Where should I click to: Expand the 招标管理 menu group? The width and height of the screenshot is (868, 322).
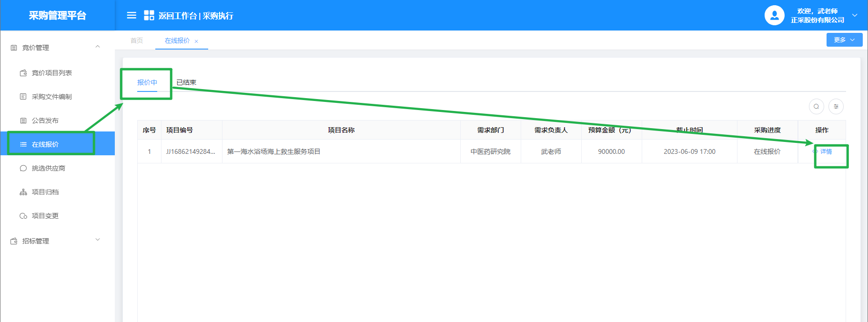tap(98, 240)
